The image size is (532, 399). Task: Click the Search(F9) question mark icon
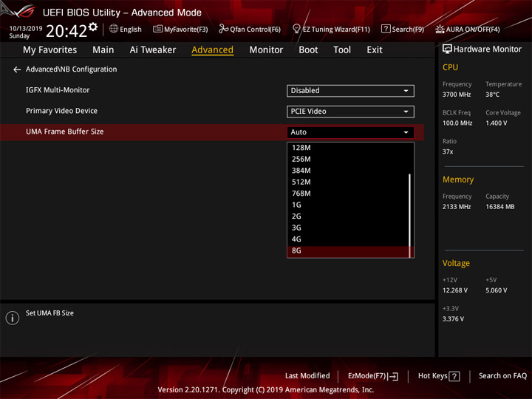coord(386,29)
